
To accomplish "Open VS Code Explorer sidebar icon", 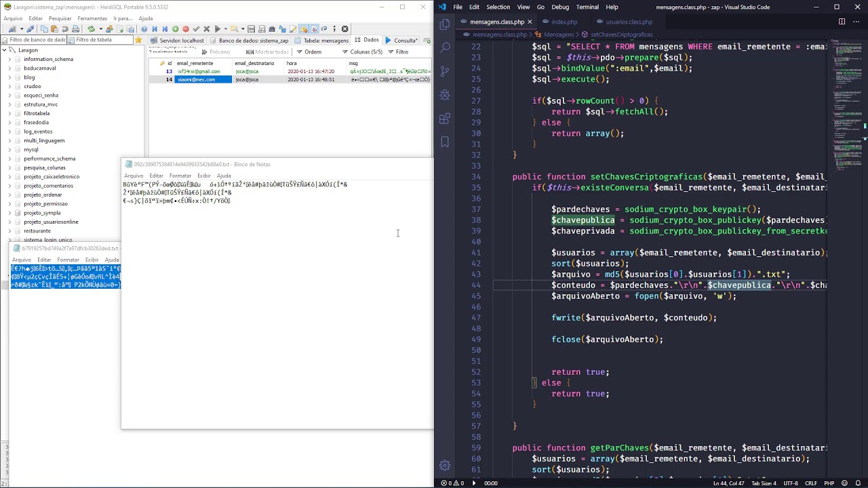I will [x=445, y=24].
